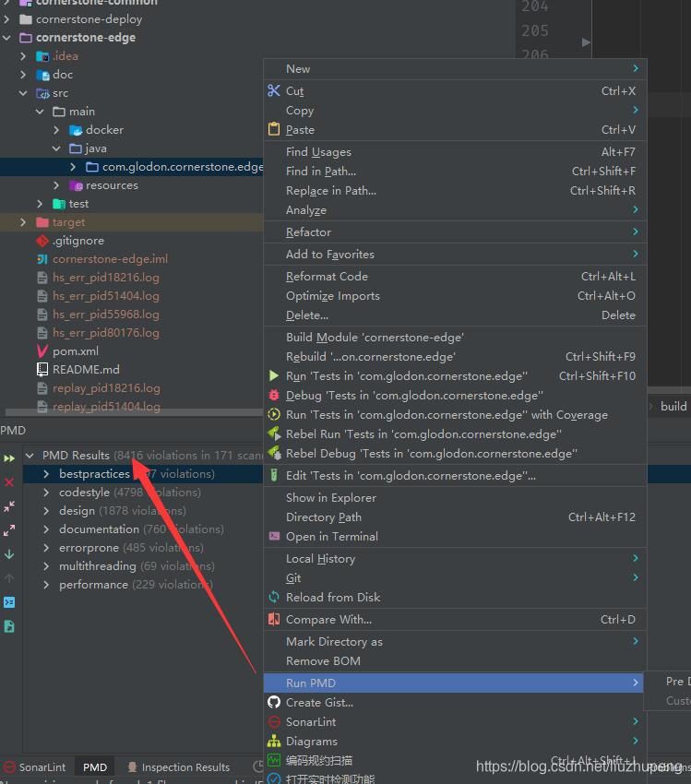Expand the doc folder

pyautogui.click(x=23, y=75)
